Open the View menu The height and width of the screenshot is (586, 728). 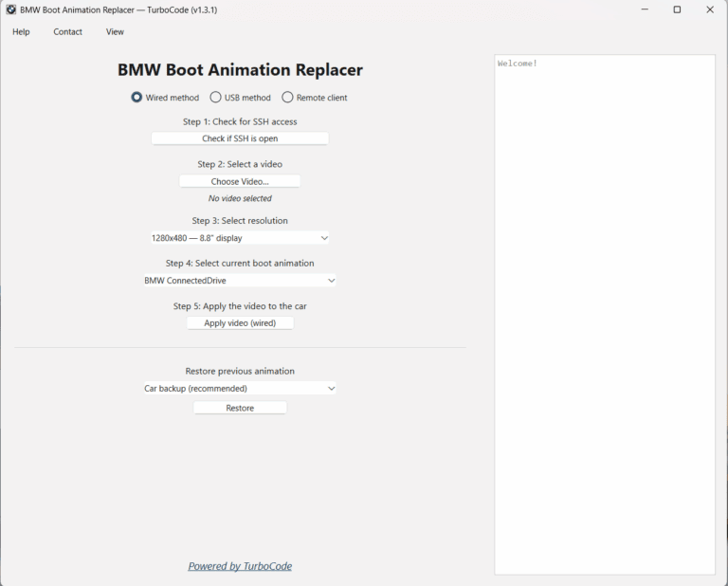(x=115, y=32)
